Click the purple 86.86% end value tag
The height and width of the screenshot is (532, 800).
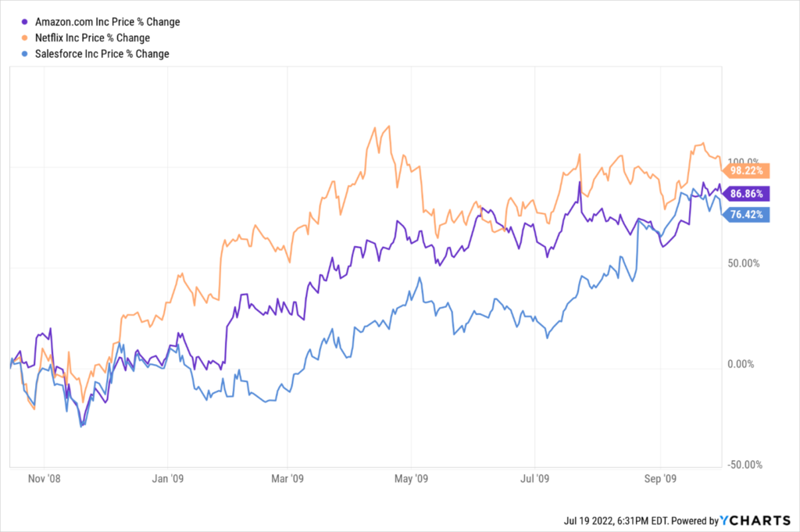[748, 192]
